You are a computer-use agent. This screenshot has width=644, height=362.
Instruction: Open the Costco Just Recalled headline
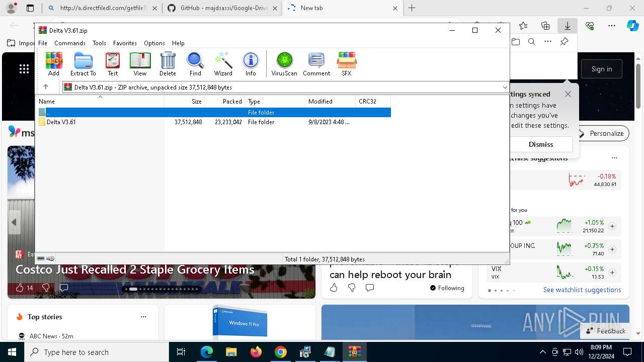tap(135, 269)
